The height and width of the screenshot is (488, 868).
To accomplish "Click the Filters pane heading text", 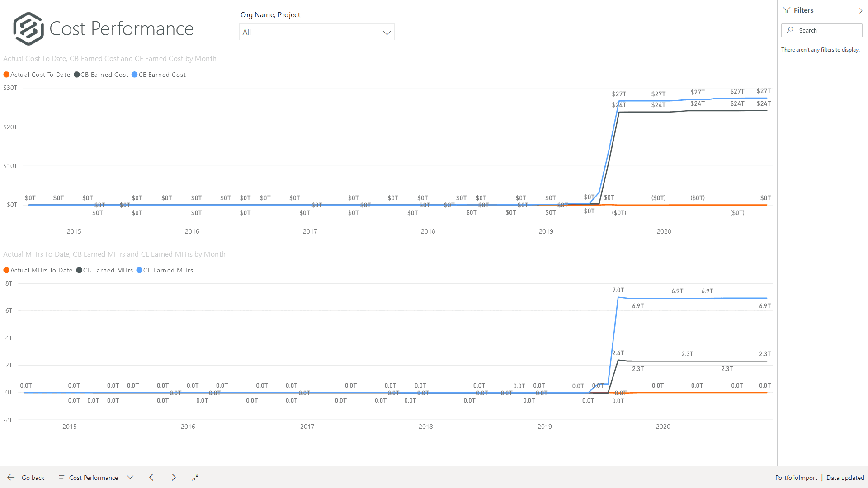I will 803,10.
